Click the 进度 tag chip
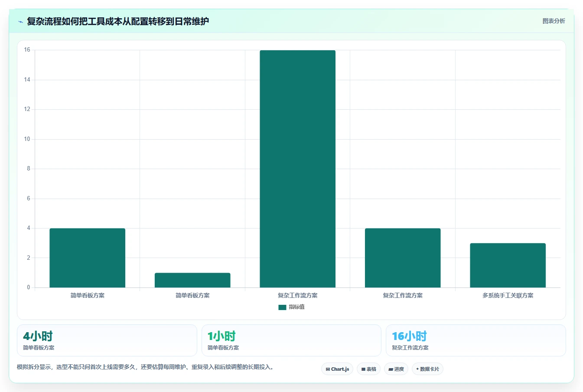 coord(396,369)
